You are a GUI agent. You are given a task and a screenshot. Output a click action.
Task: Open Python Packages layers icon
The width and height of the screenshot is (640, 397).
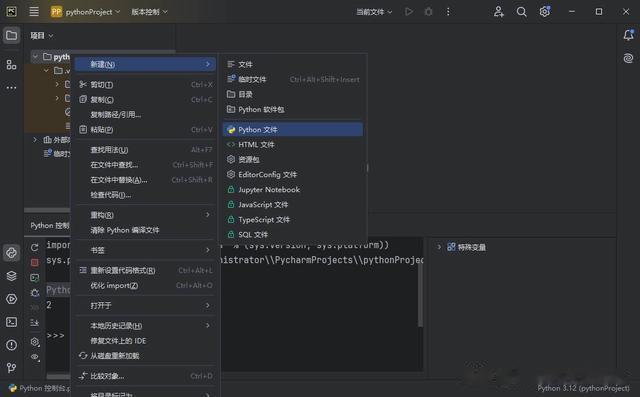[11, 276]
